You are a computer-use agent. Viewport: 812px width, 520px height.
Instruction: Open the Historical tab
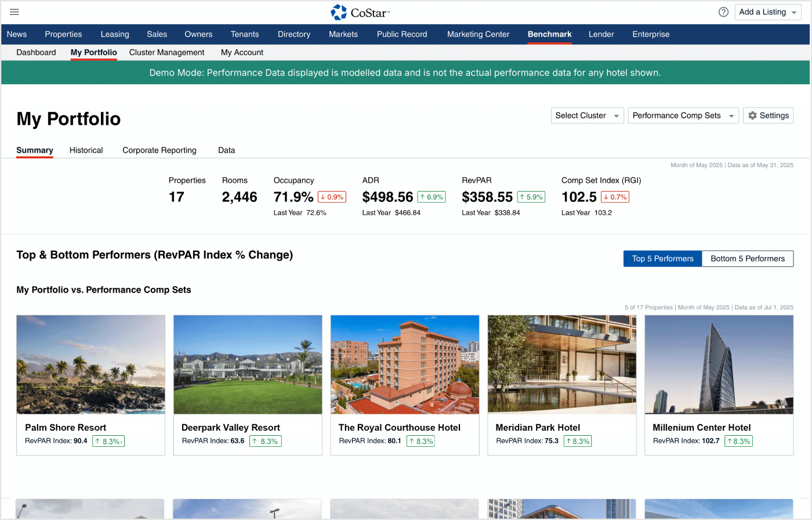(86, 150)
